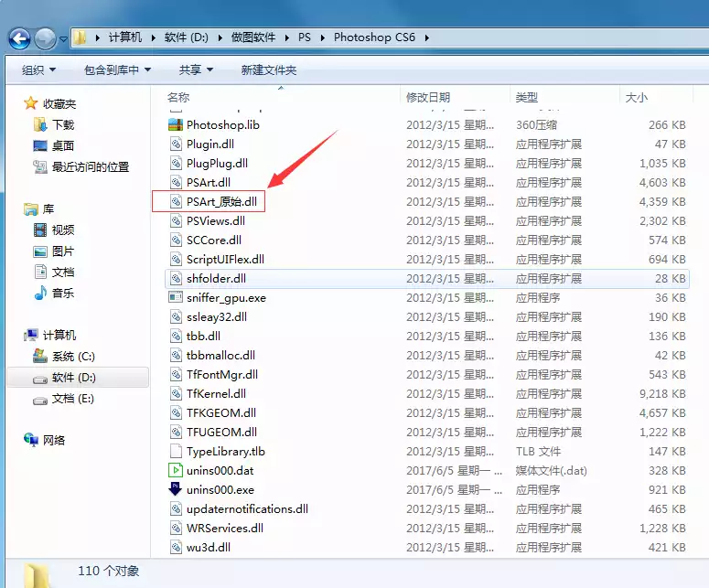Click the PSViews.dll file icon
Viewport: 709px width, 588px height.
[x=176, y=221]
